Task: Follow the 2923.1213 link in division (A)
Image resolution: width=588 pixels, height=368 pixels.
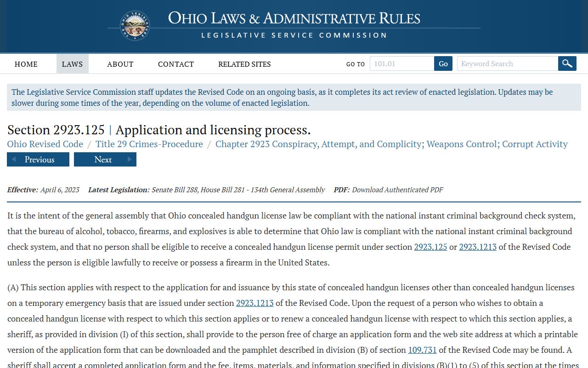Action: point(255,303)
